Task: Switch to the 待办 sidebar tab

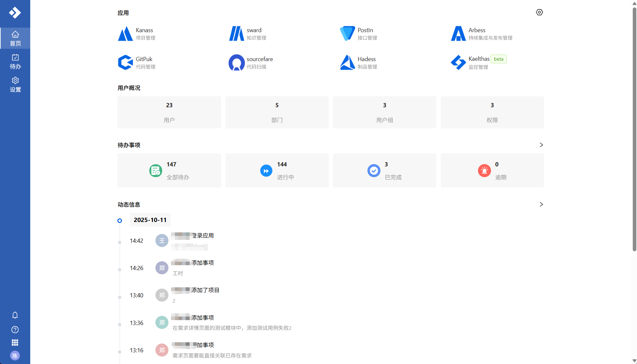Action: click(15, 61)
